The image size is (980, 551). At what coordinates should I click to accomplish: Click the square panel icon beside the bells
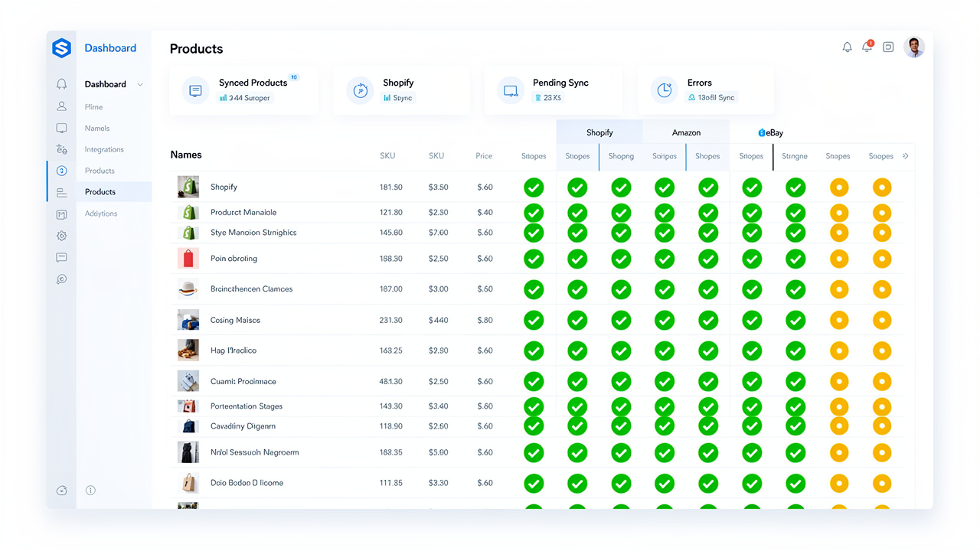tap(888, 47)
